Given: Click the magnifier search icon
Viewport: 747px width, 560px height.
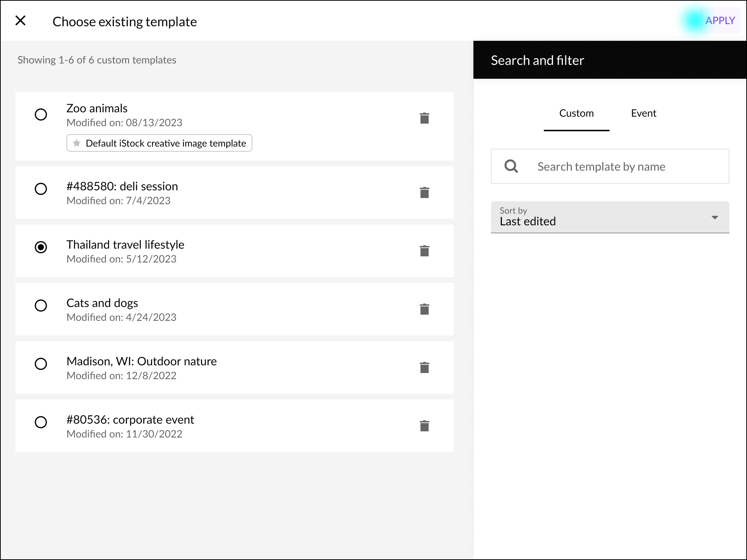Looking at the screenshot, I should tap(511, 167).
